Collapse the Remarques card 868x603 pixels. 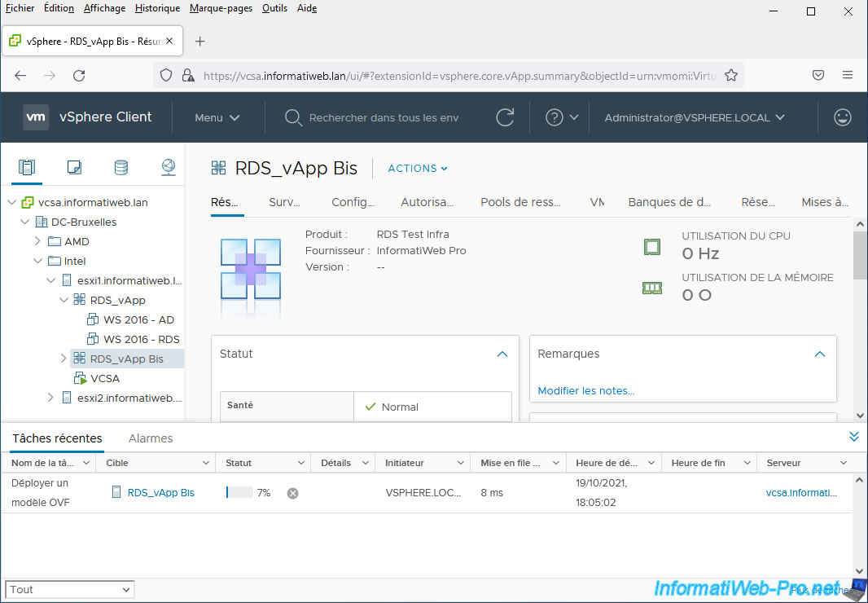click(820, 354)
